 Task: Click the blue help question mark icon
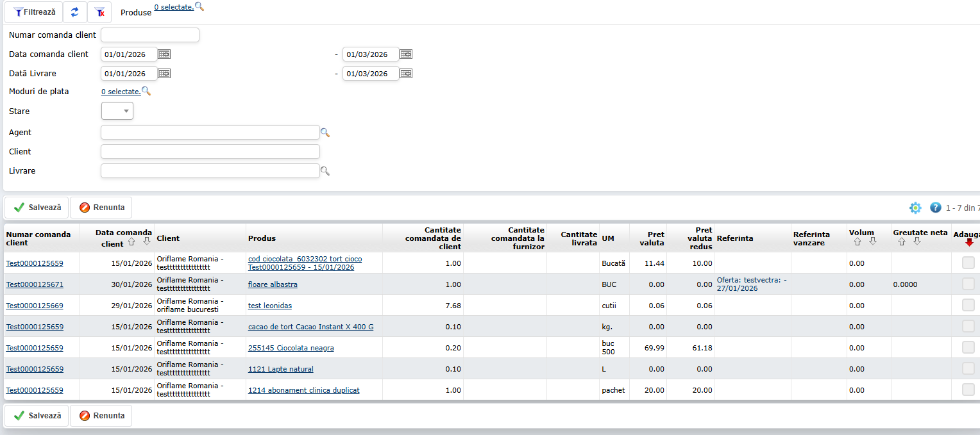coord(935,208)
